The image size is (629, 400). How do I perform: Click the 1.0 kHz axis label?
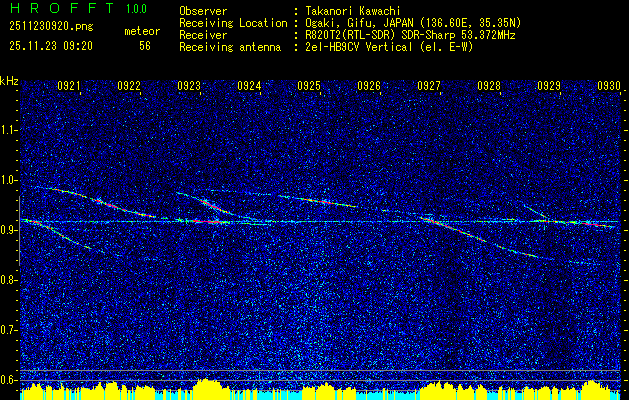point(8,180)
